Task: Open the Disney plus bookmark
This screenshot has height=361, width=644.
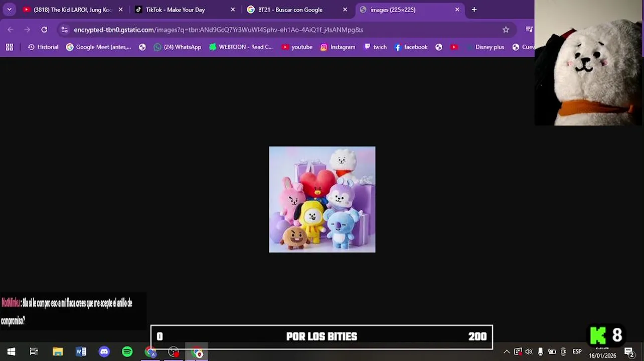Action: click(x=485, y=47)
